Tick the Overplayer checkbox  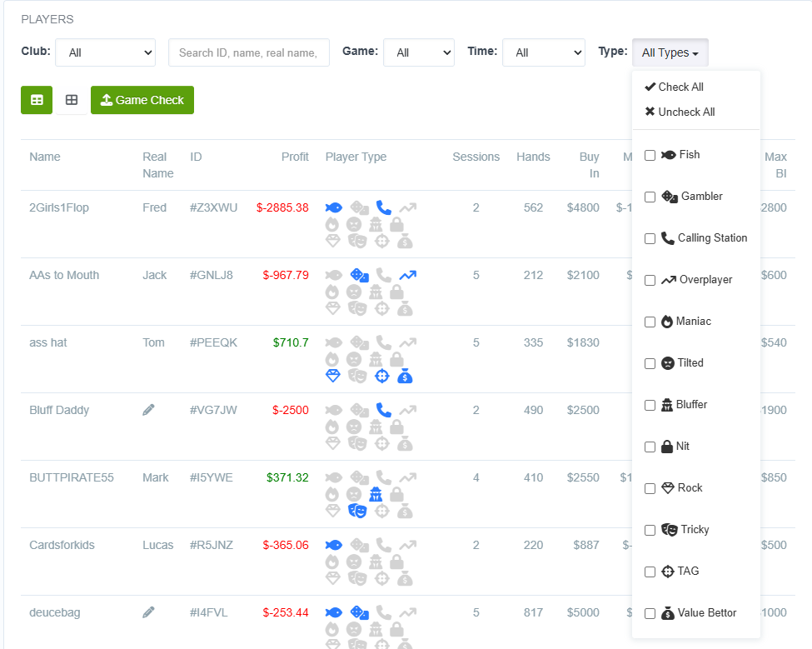[x=650, y=280]
